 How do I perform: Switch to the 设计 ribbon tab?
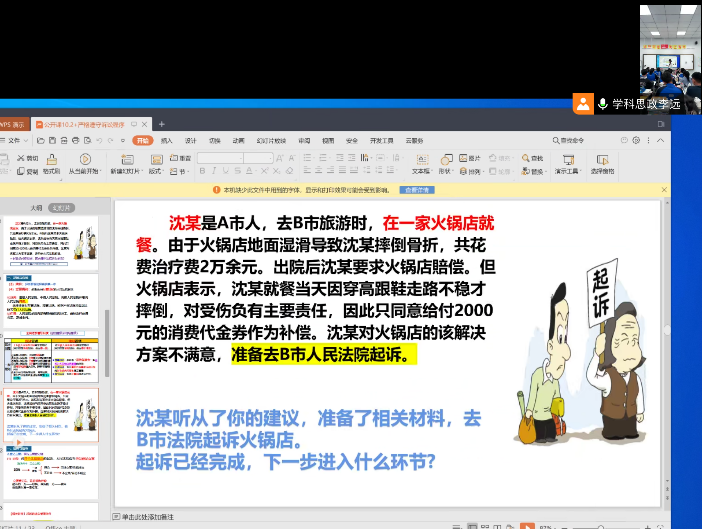tap(190, 141)
